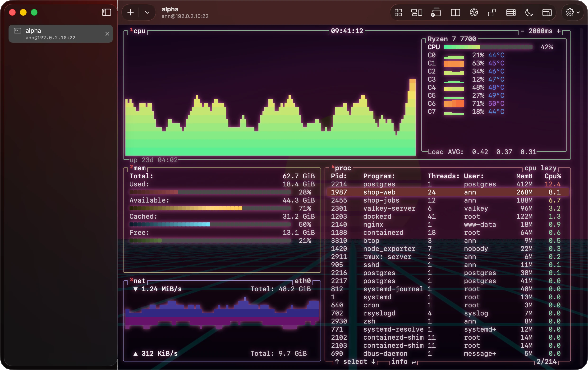
Task: Expand the chevron next to the plus button
Action: pos(147,13)
